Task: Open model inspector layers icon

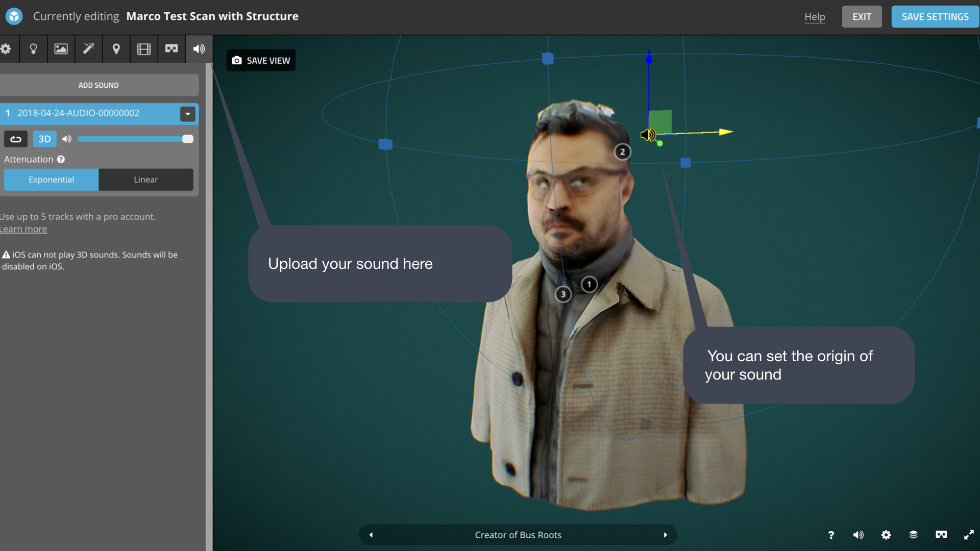Action: pyautogui.click(x=914, y=535)
